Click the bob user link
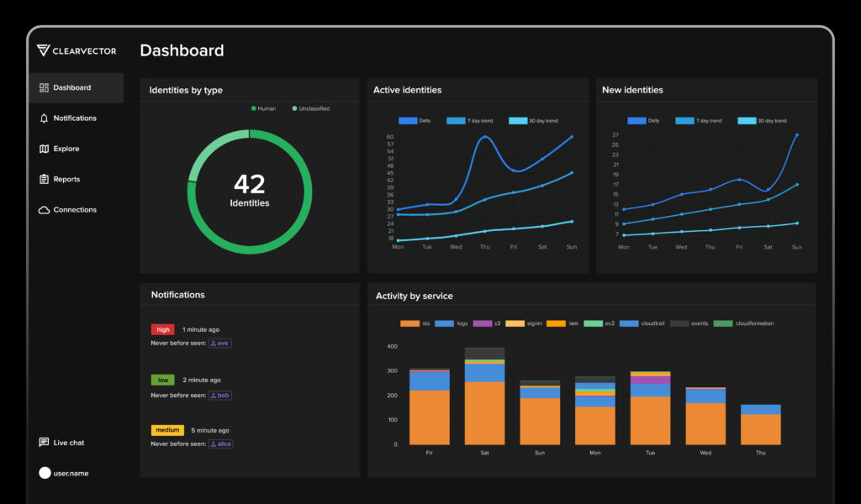The height and width of the screenshot is (504, 861). point(219,395)
